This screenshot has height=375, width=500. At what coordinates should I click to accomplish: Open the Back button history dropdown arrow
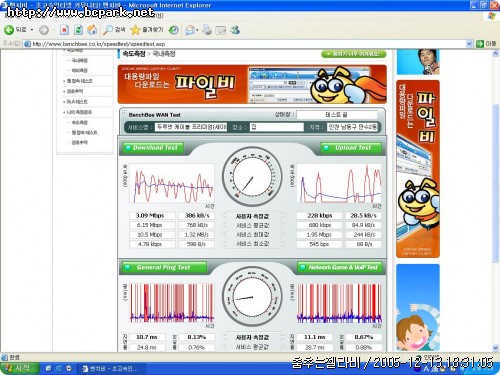32,30
